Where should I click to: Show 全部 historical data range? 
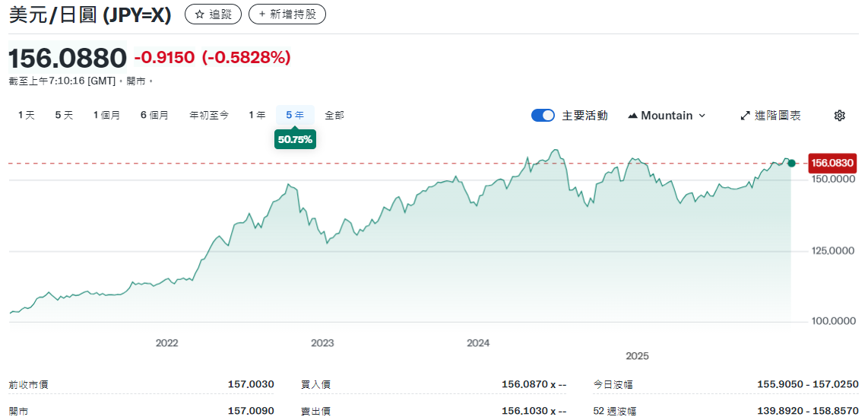[x=334, y=116]
